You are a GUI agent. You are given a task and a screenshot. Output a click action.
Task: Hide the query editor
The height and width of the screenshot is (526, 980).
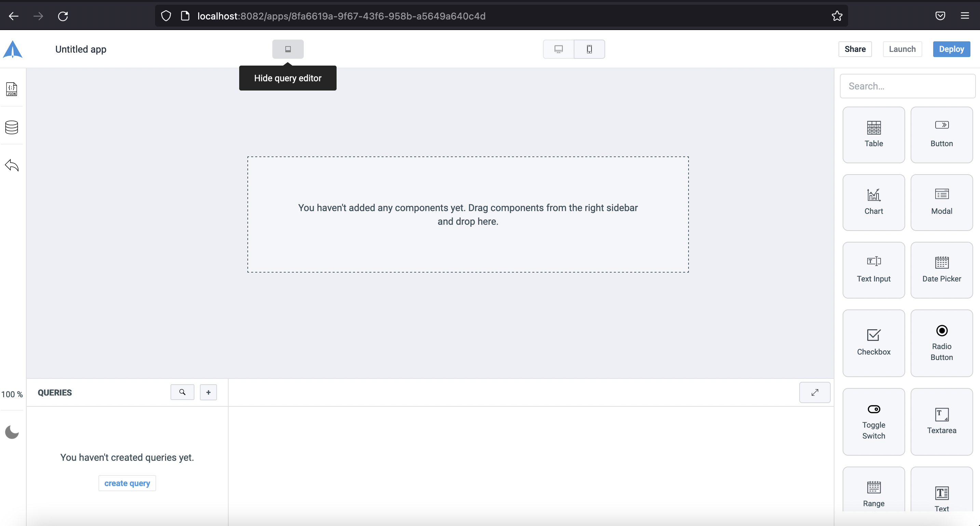pyautogui.click(x=288, y=49)
